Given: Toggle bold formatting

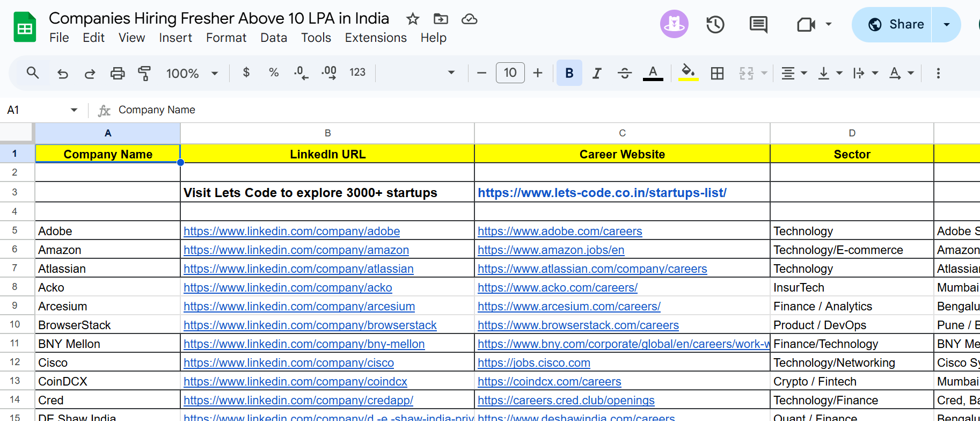Looking at the screenshot, I should (x=569, y=73).
